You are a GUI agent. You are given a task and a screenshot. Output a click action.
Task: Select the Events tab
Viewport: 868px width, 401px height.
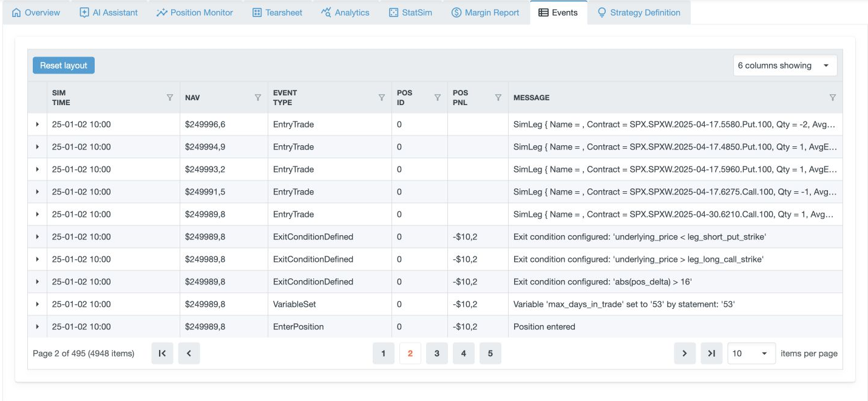click(558, 12)
